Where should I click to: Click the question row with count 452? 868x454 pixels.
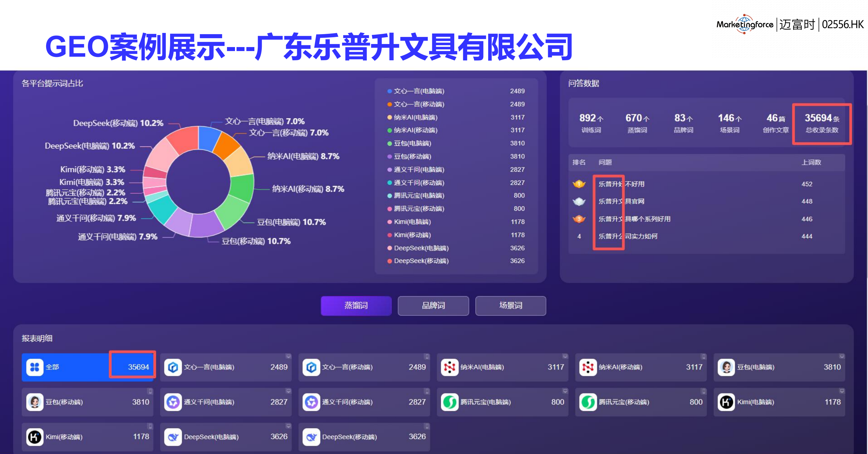coord(707,184)
